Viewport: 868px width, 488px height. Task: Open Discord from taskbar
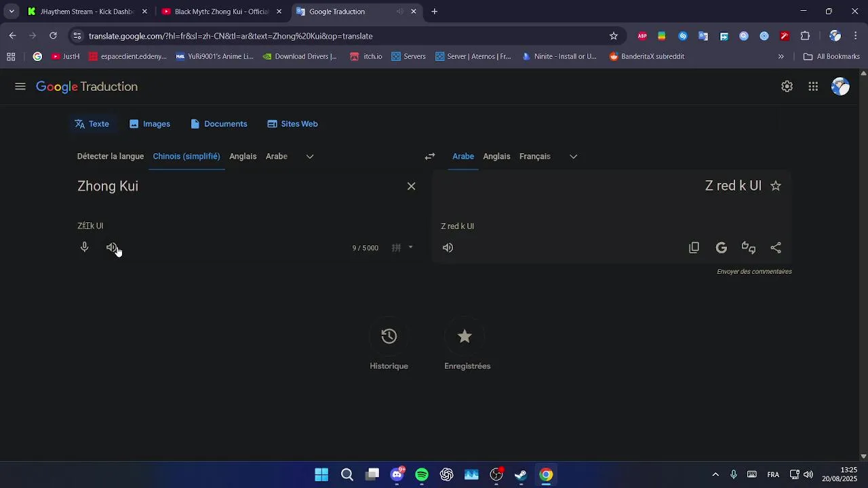pos(397,474)
